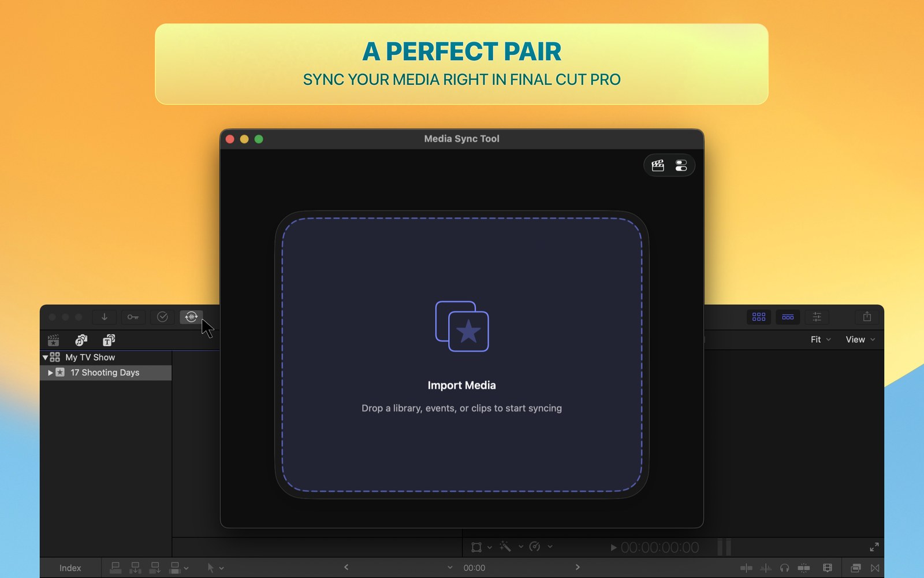Click the Media Sync extension toolbar button
Viewport: 924px width, 578px height.
click(x=191, y=317)
